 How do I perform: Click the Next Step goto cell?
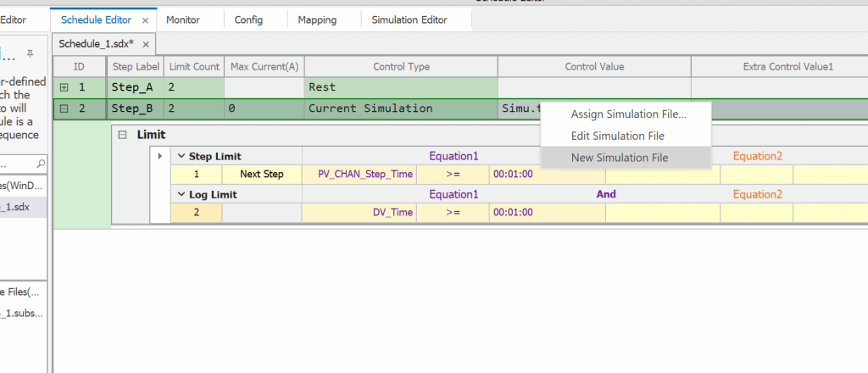pyautogui.click(x=262, y=175)
